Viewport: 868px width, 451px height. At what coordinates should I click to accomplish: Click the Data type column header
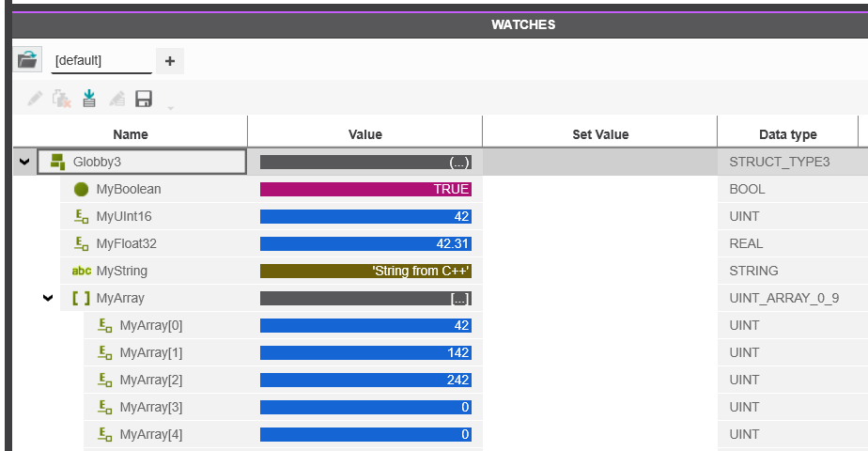click(x=788, y=134)
